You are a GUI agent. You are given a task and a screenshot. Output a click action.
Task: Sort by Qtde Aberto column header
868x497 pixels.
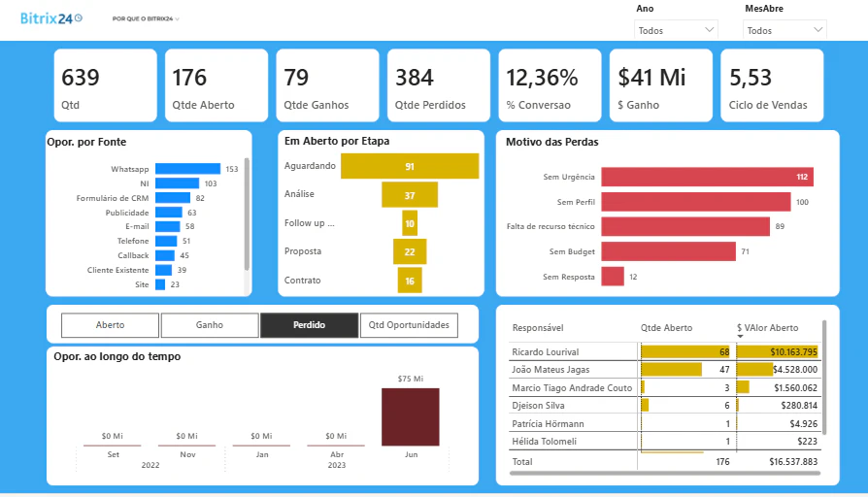click(x=666, y=328)
